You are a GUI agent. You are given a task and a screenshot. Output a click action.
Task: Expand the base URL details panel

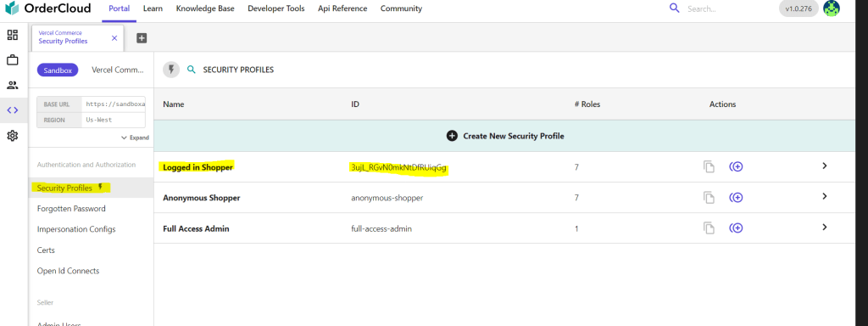(135, 138)
